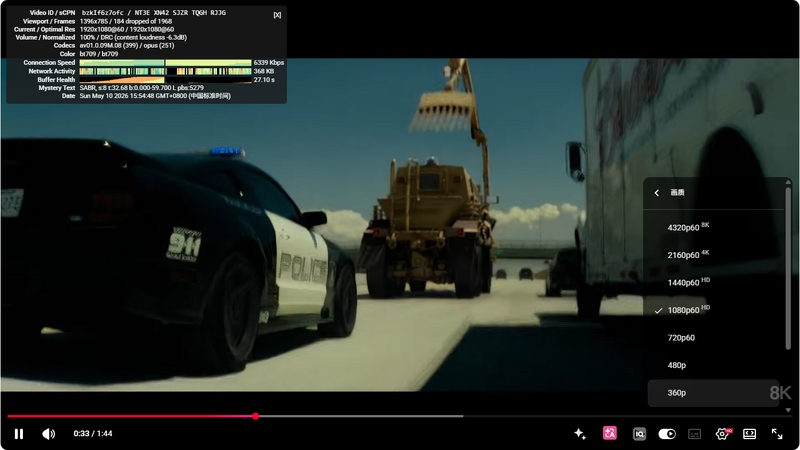Viewport: 800px width, 450px height.
Task: Turn on subtitles with the captions icon
Action: click(x=694, y=434)
